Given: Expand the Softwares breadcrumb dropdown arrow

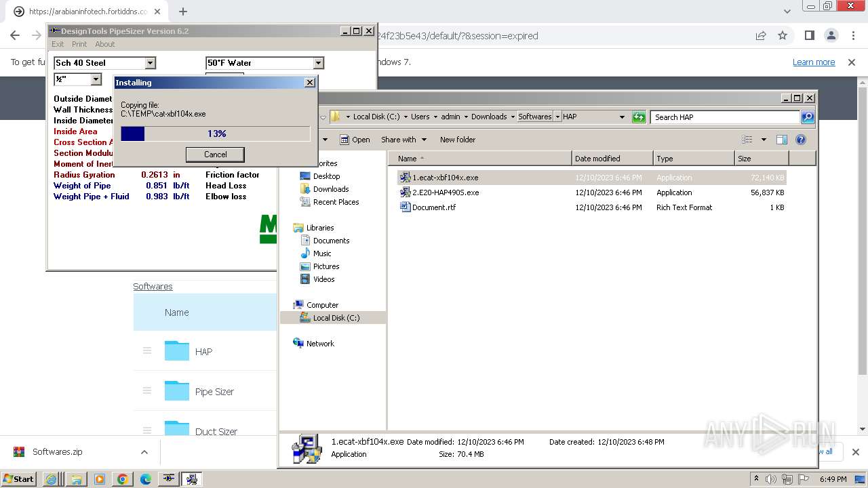Looking at the screenshot, I should [557, 117].
